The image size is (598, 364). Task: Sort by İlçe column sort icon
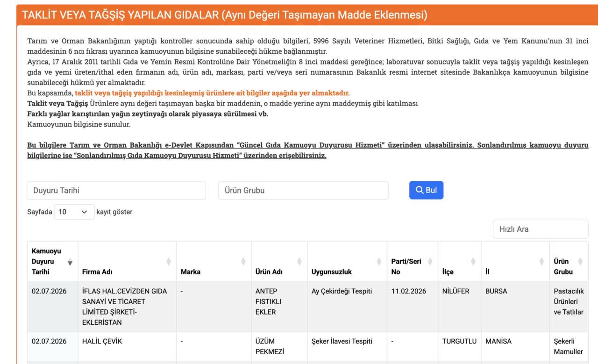click(473, 262)
